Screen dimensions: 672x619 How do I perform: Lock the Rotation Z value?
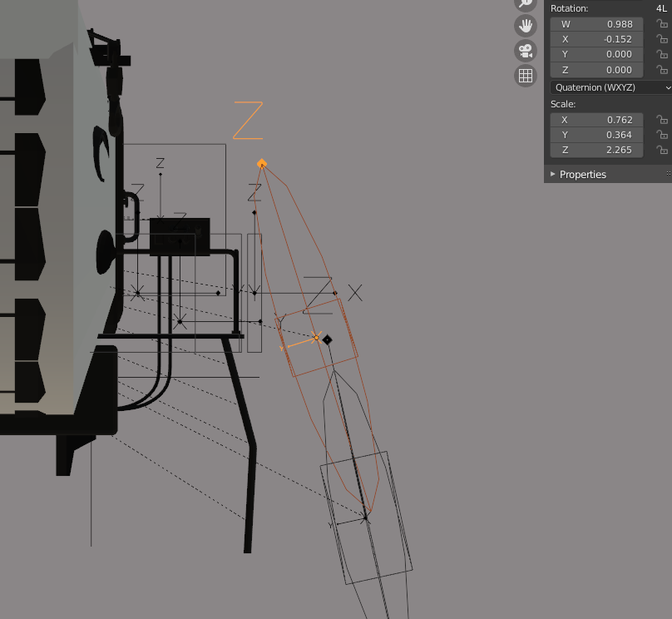[662, 69]
